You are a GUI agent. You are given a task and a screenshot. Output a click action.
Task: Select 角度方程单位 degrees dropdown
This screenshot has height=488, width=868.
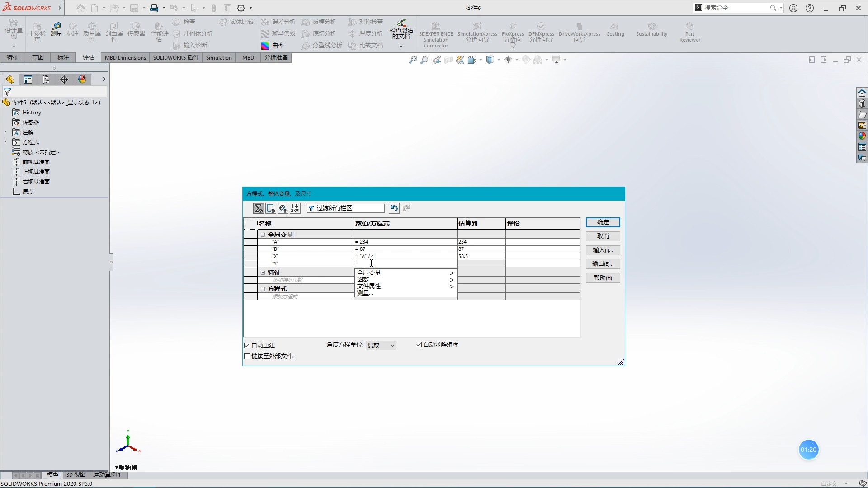pos(380,345)
